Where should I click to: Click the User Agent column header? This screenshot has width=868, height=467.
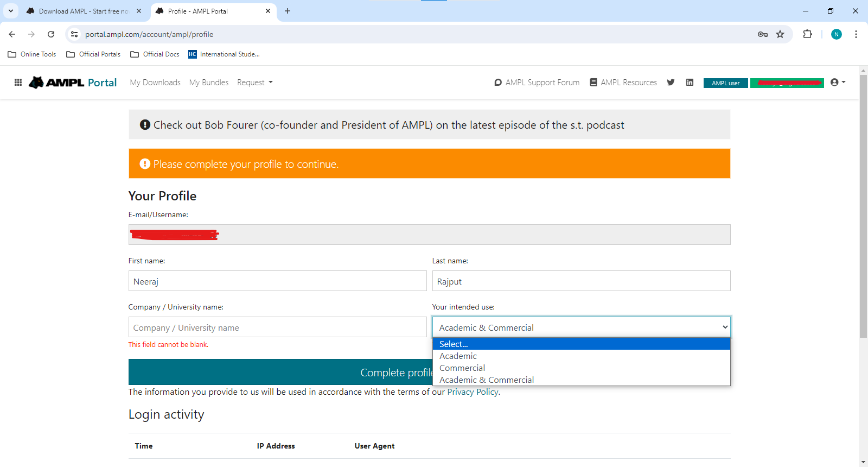point(375,446)
